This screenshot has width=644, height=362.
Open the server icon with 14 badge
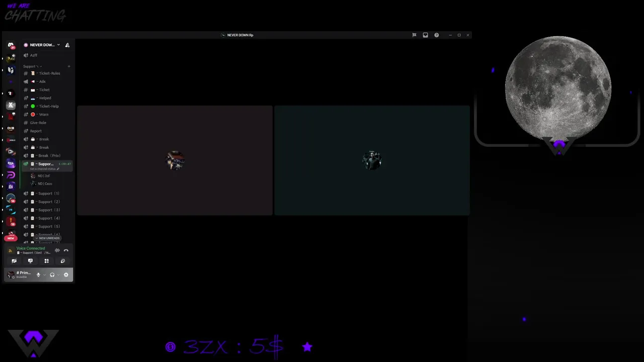(11, 198)
